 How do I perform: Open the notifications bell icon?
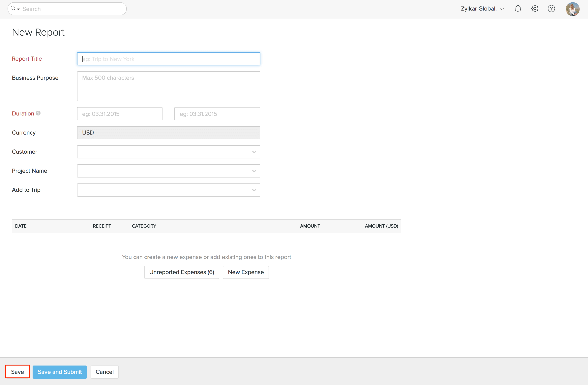pyautogui.click(x=518, y=9)
